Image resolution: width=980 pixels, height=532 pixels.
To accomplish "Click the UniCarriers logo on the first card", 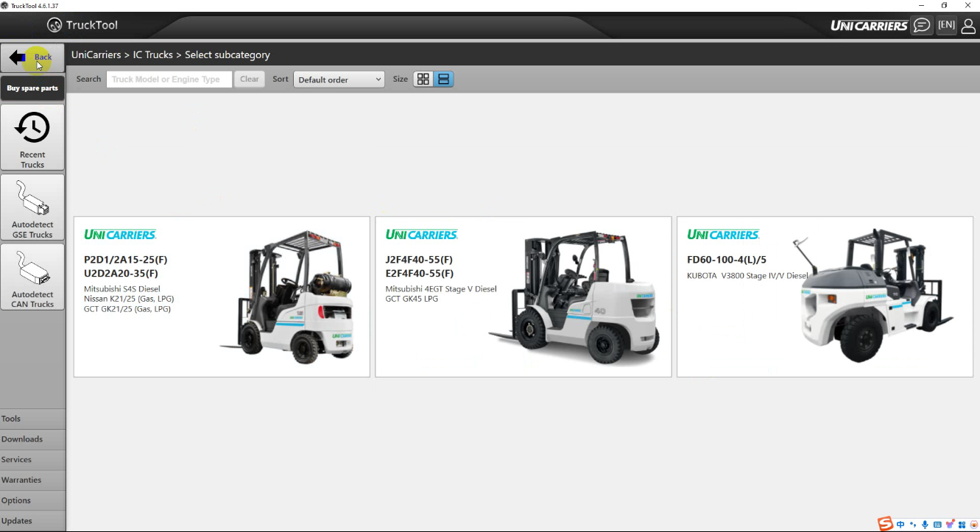I will point(120,235).
